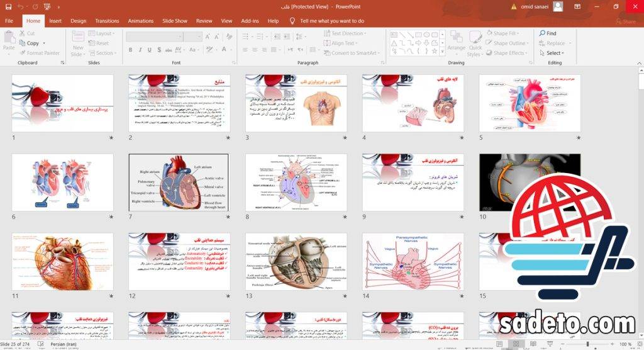
Task: Switch to the Insert tab
Action: tap(55, 21)
